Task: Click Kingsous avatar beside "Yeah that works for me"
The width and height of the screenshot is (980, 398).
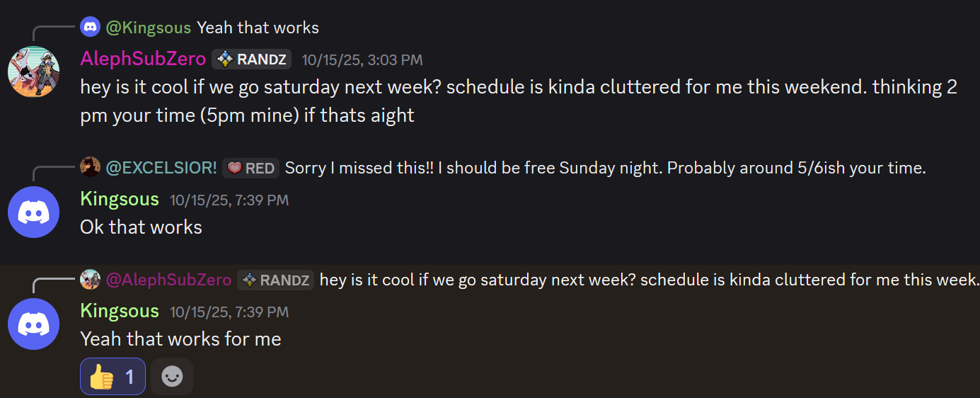Action: pos(33,324)
